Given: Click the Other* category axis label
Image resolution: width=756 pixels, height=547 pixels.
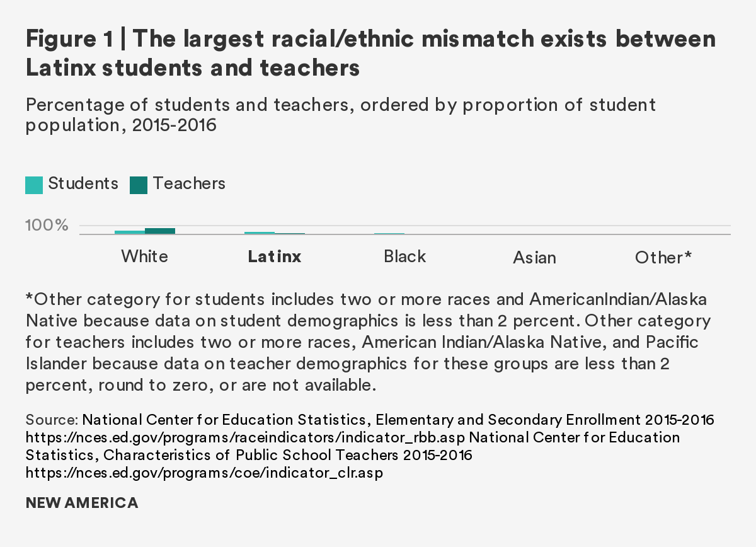Looking at the screenshot, I should [x=663, y=258].
